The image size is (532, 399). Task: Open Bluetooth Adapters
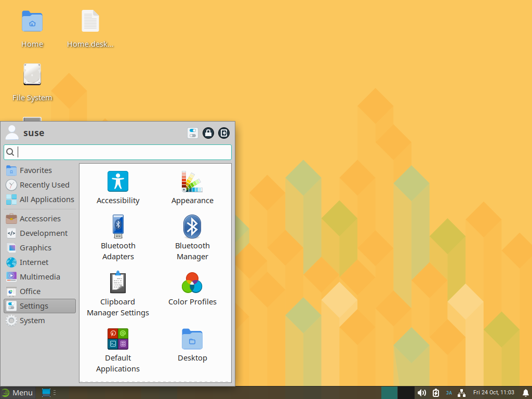click(118, 227)
